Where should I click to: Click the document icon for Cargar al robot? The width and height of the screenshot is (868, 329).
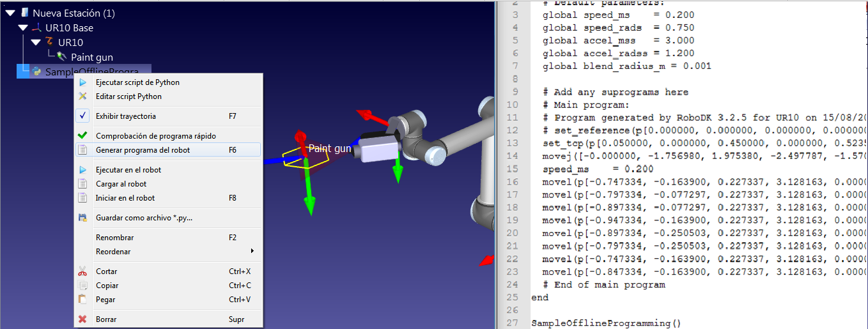click(82, 184)
